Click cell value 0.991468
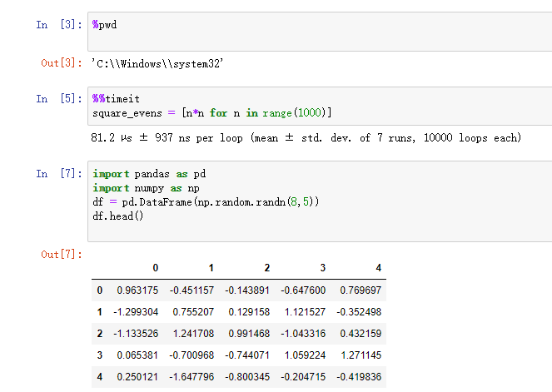Image resolution: width=552 pixels, height=392 pixels. (x=249, y=334)
